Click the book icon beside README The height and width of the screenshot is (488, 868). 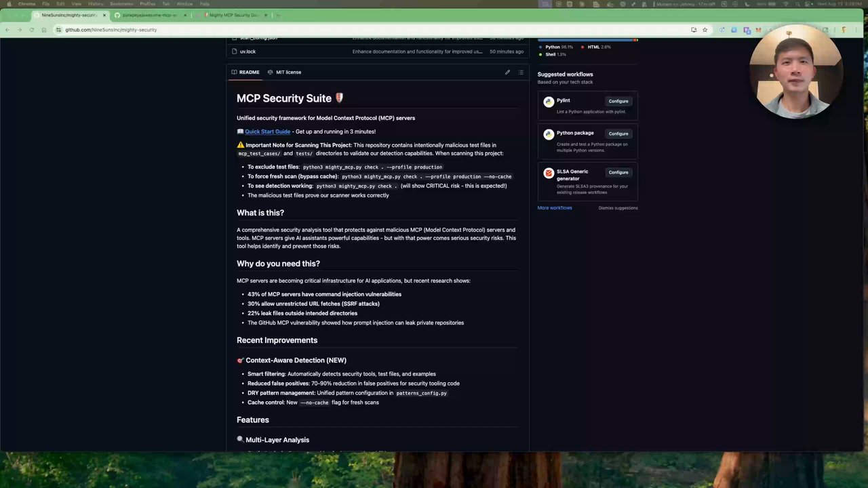pos(235,72)
